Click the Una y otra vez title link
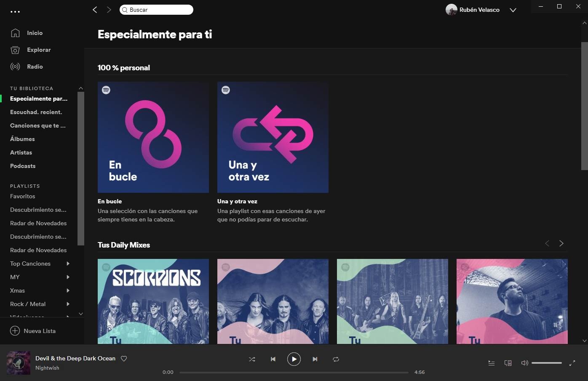This screenshot has height=381, width=588. pyautogui.click(x=237, y=201)
